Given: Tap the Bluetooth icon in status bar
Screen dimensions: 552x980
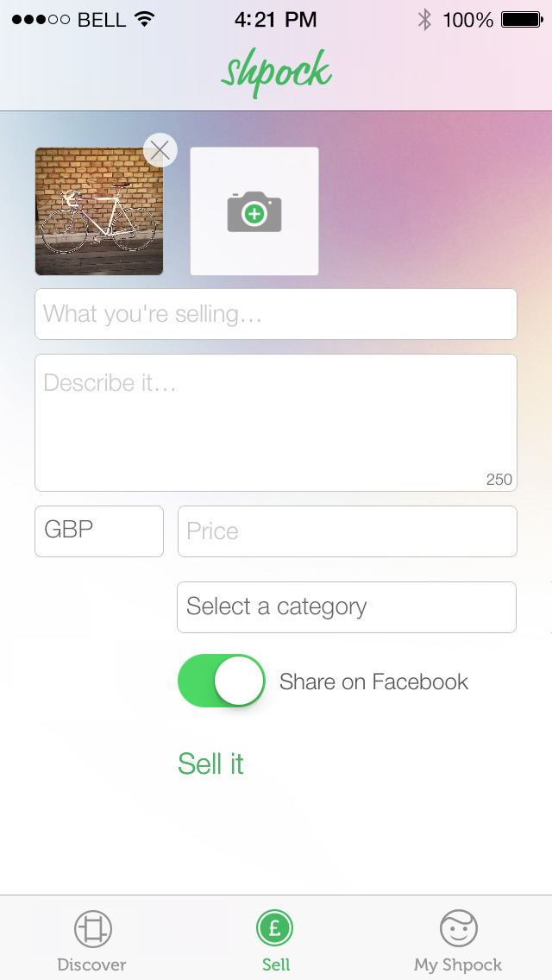Looking at the screenshot, I should (x=423, y=18).
